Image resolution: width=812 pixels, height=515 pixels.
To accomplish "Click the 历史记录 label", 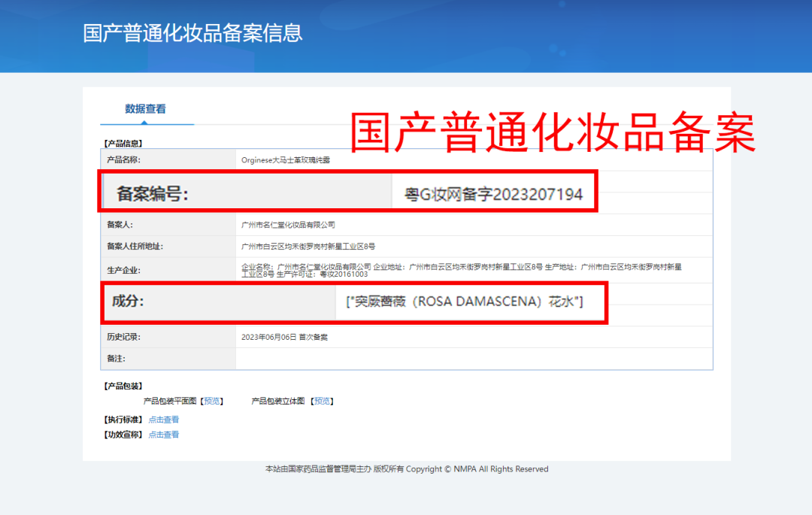I will coord(123,337).
